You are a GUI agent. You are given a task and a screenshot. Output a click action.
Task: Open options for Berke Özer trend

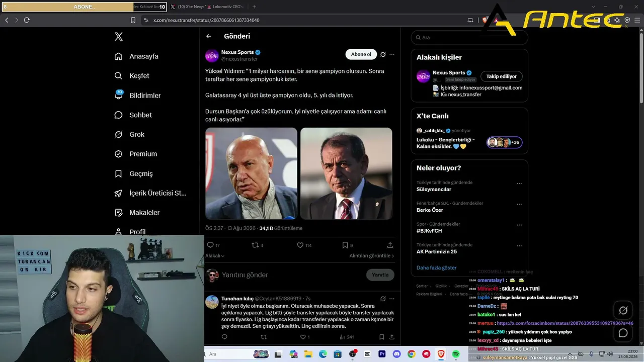click(519, 204)
